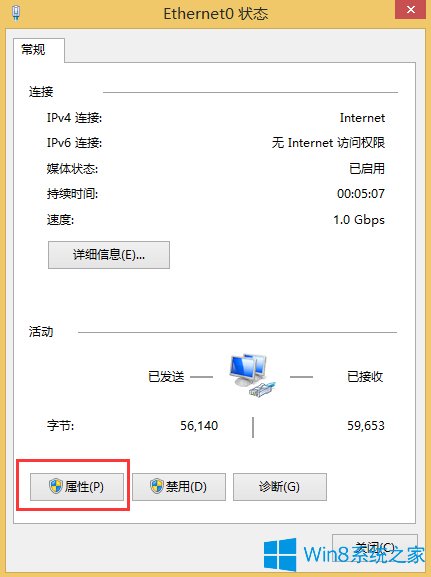Click the shield icon on 禁用(D) button
431x577 pixels.
[x=157, y=486]
